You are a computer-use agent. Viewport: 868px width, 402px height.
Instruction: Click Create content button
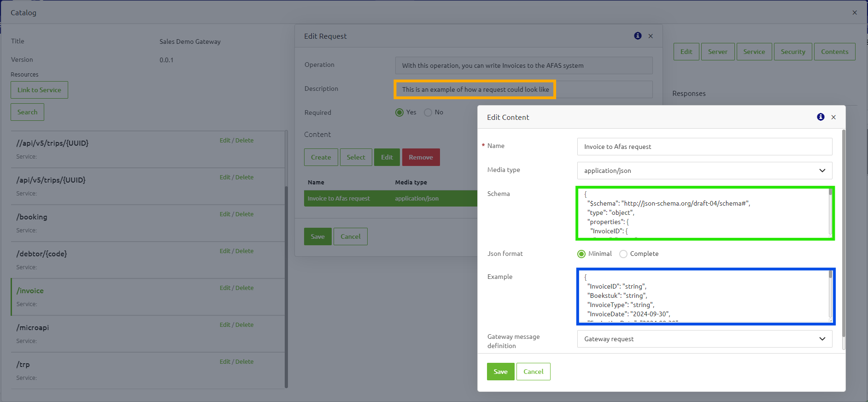pyautogui.click(x=321, y=157)
